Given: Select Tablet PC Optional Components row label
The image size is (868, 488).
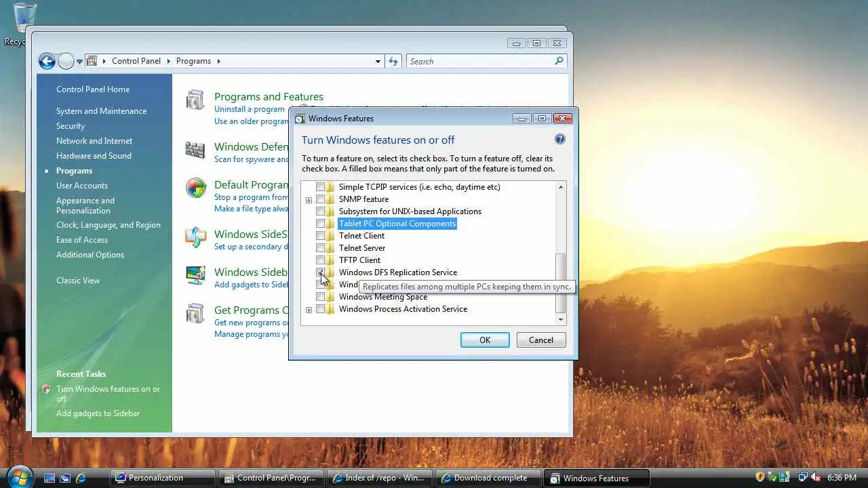Looking at the screenshot, I should tap(397, 224).
